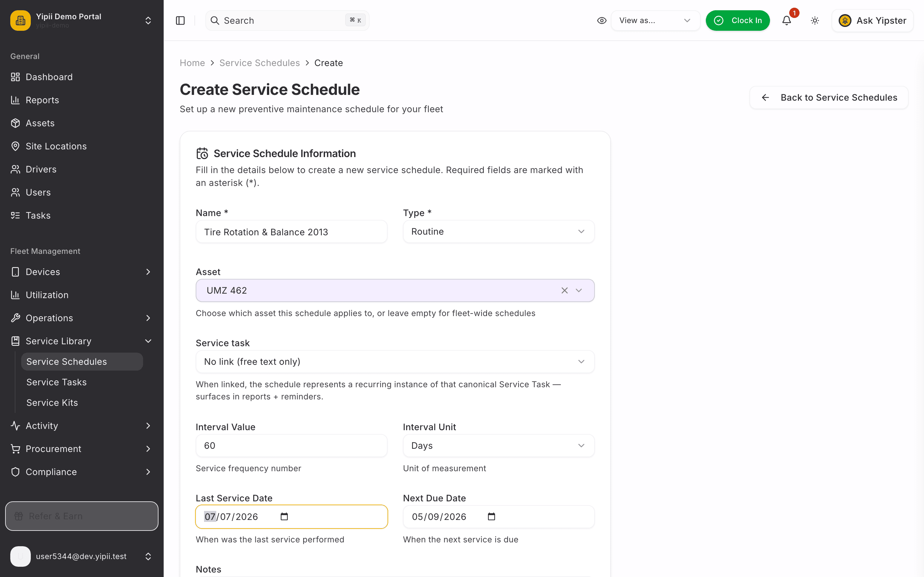Click the Dashboard grid icon
The image size is (924, 577).
click(x=15, y=77)
